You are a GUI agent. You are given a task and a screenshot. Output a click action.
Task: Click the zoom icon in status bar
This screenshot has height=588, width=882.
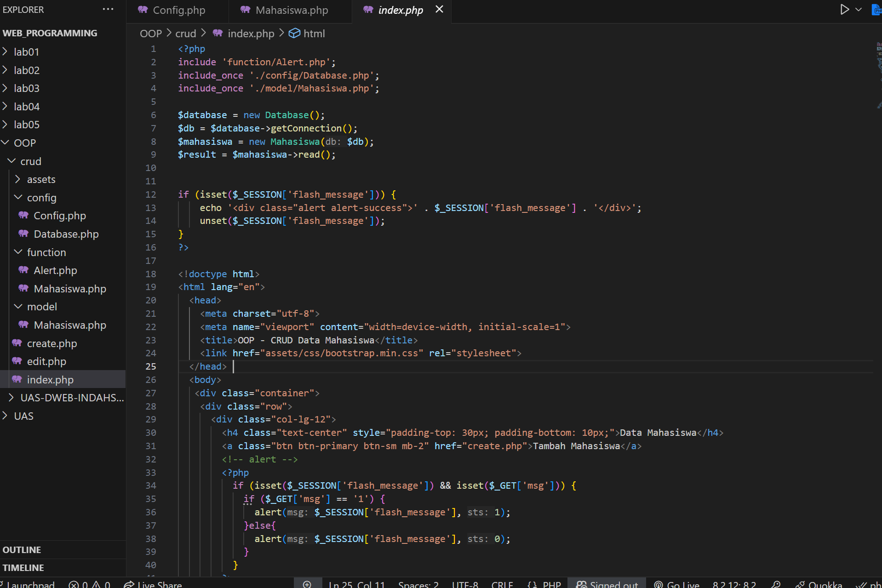click(307, 584)
